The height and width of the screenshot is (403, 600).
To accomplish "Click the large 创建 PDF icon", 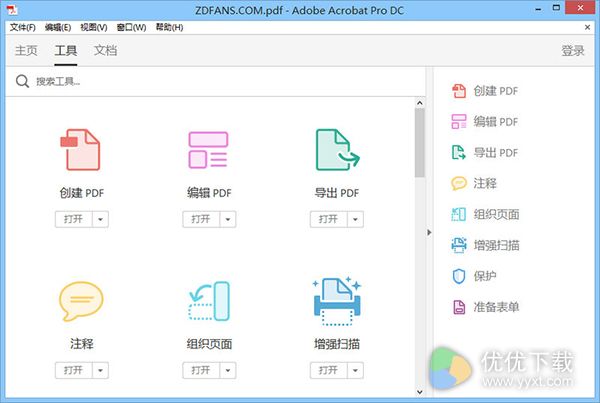I will tap(80, 149).
